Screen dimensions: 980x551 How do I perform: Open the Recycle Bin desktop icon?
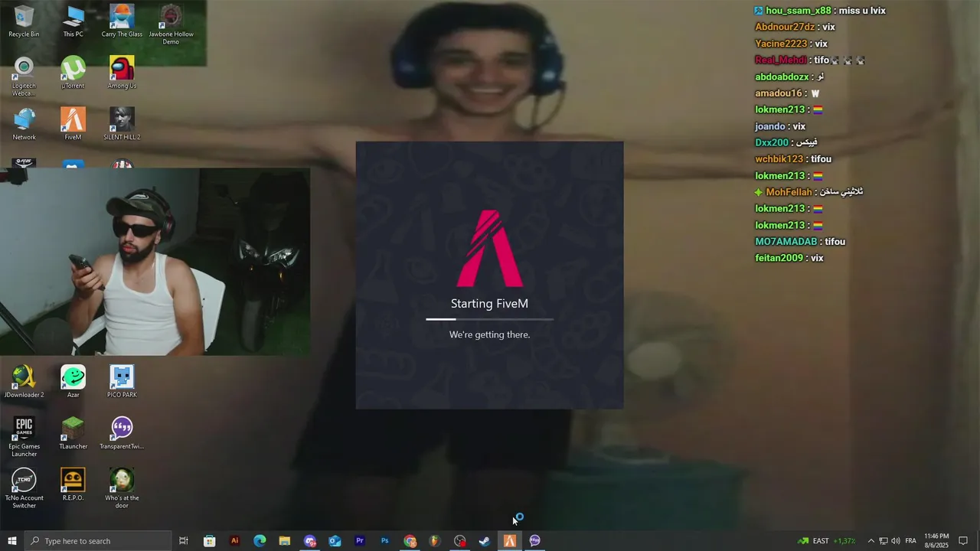coord(24,21)
